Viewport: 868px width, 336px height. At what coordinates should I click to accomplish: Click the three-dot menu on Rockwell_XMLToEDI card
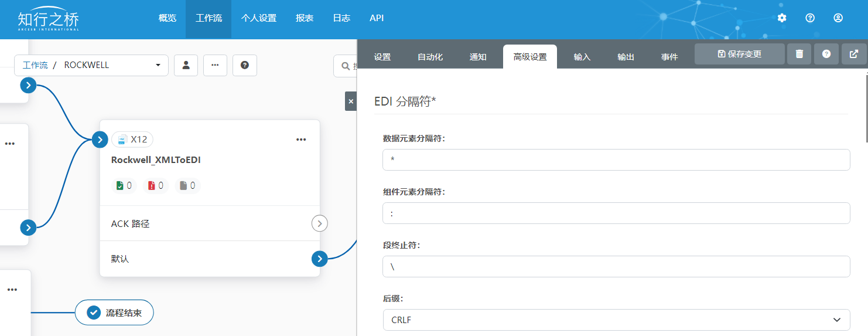click(301, 140)
